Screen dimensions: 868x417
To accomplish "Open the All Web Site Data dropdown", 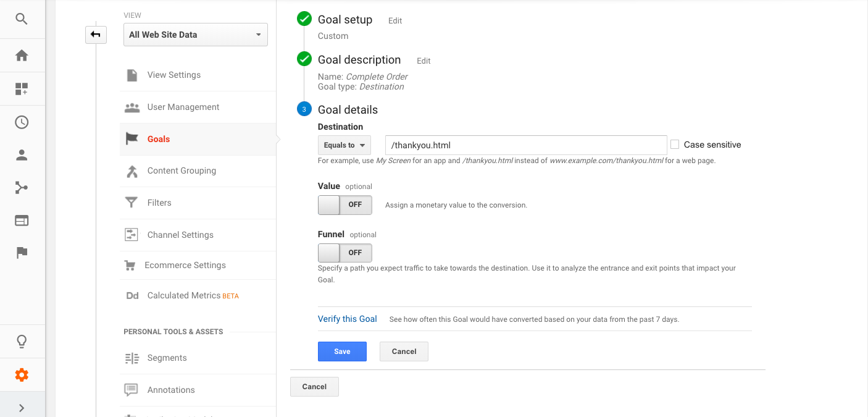I will point(195,35).
